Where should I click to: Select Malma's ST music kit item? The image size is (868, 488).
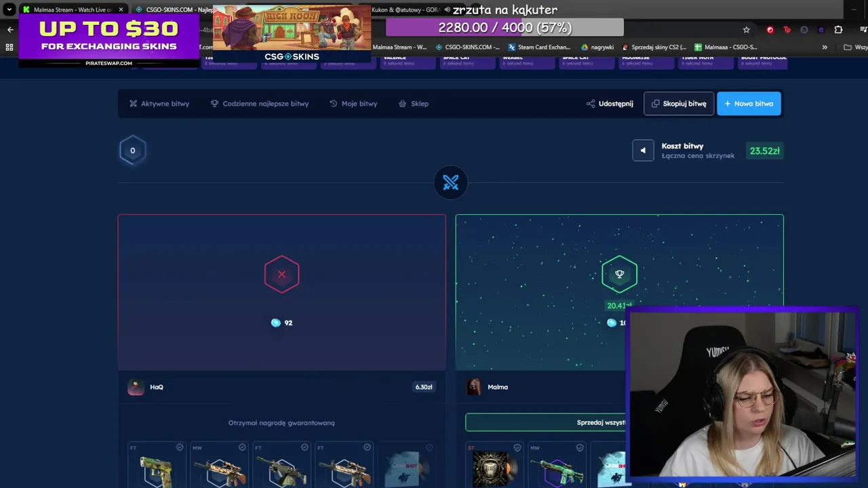(x=494, y=465)
